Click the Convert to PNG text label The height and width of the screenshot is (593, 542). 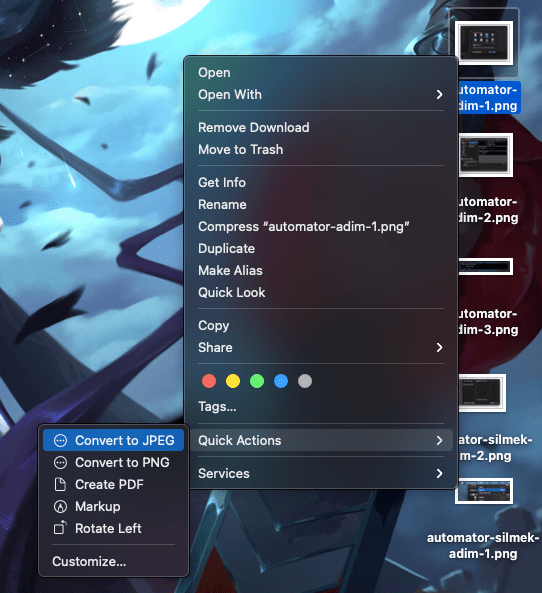(122, 463)
